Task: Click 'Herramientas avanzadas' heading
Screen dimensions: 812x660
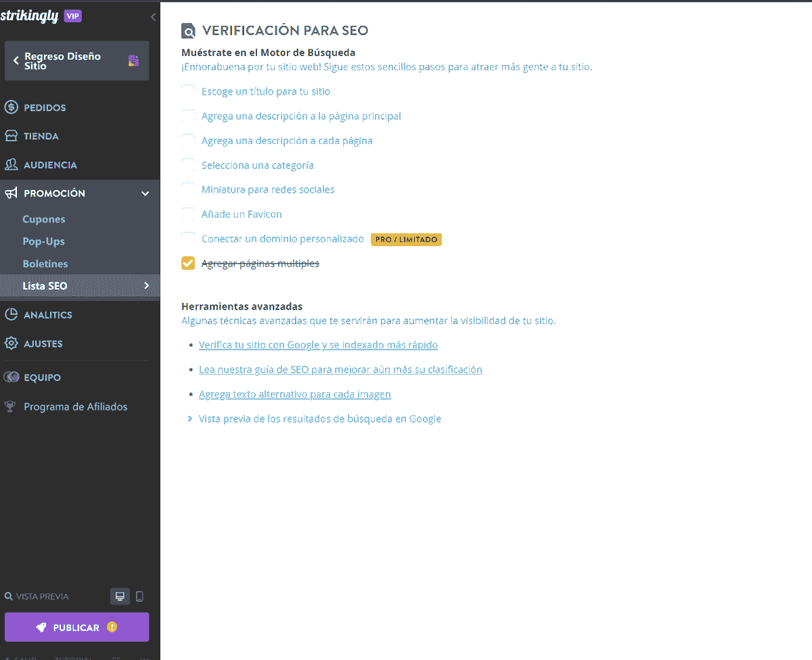Action: (x=242, y=306)
